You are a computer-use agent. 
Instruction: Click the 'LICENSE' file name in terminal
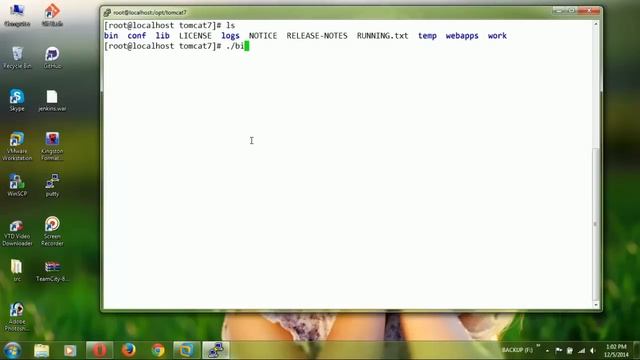195,36
